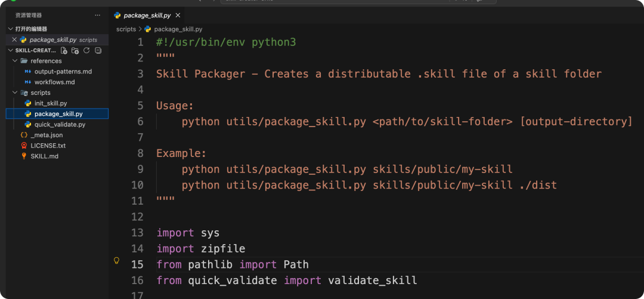Click 'validate_skill' on line 16
Viewport: 644px width, 299px height.
click(x=373, y=280)
